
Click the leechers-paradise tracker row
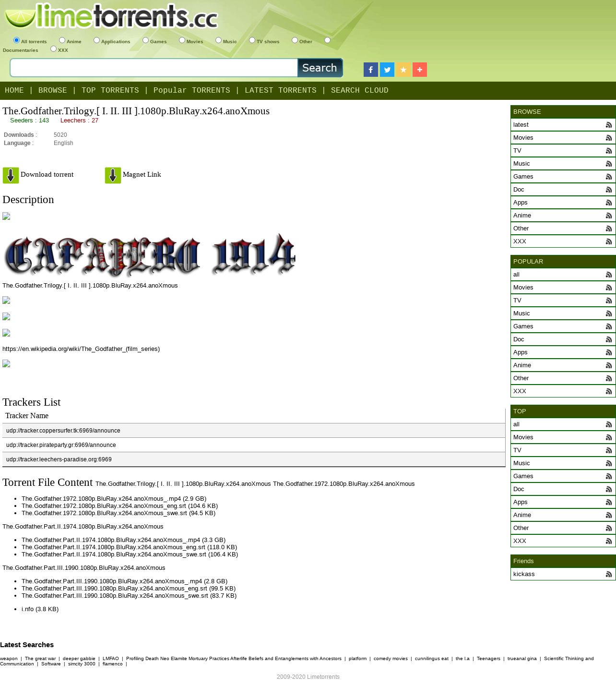254,459
